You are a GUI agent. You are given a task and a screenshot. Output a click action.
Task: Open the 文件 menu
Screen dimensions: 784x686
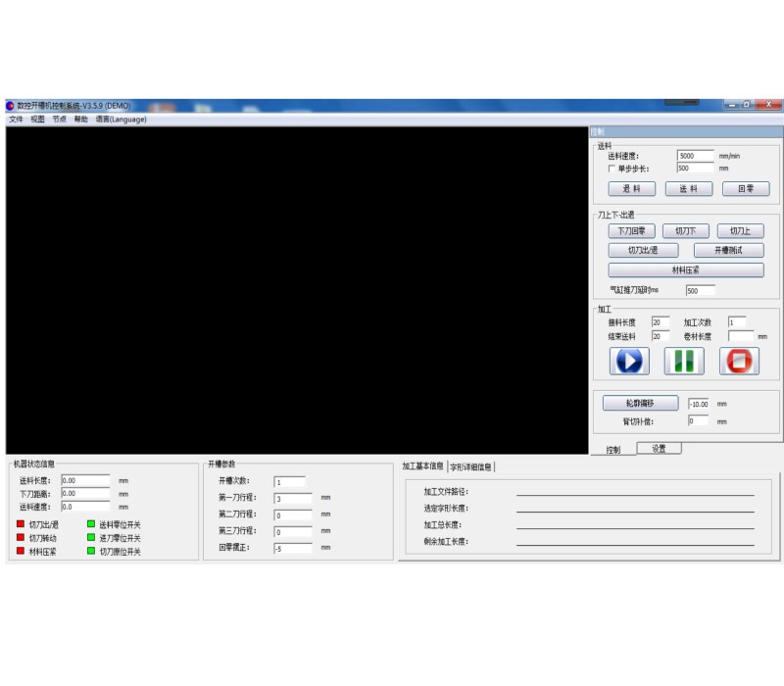pos(16,120)
